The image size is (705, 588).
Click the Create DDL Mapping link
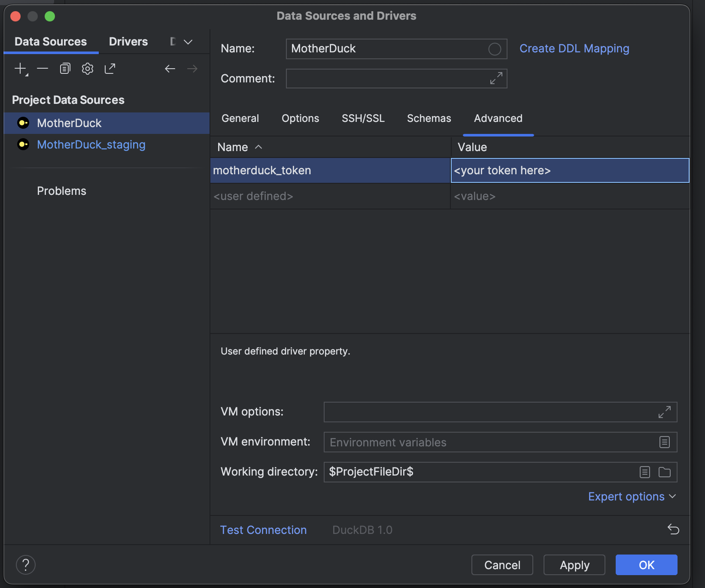click(574, 48)
